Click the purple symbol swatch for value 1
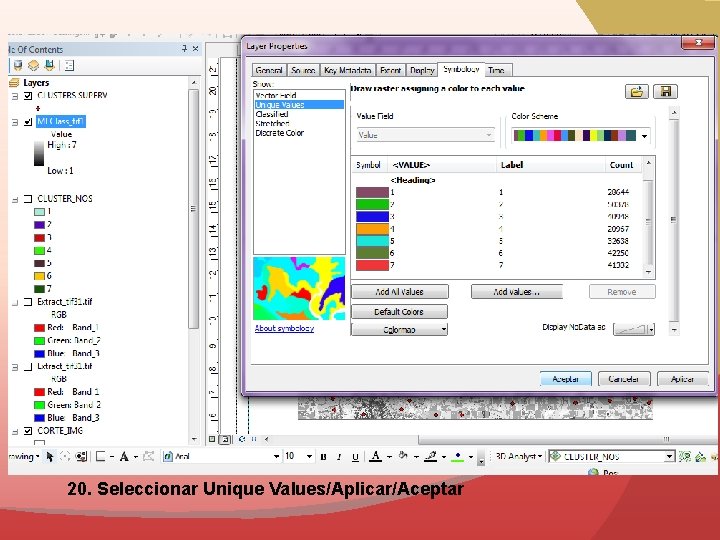 372,192
